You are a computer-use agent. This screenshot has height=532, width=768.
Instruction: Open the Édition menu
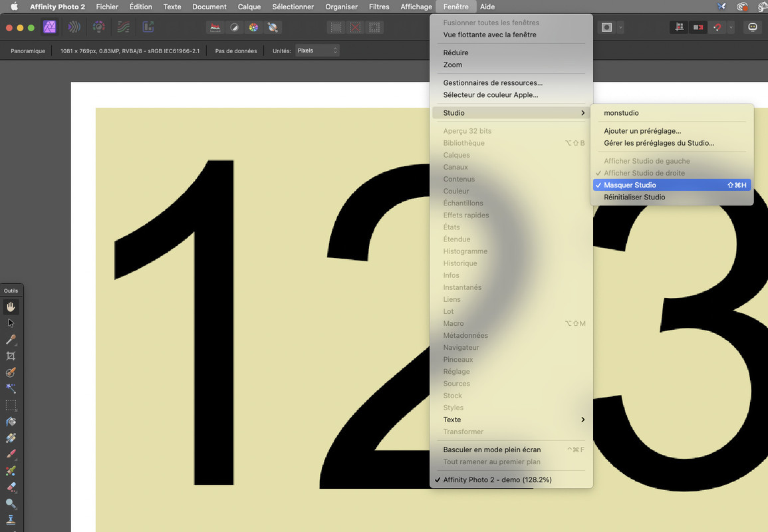pos(140,7)
